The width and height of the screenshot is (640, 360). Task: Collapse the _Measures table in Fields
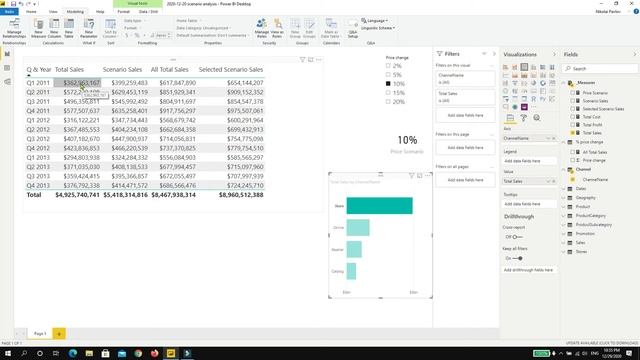coord(564,83)
